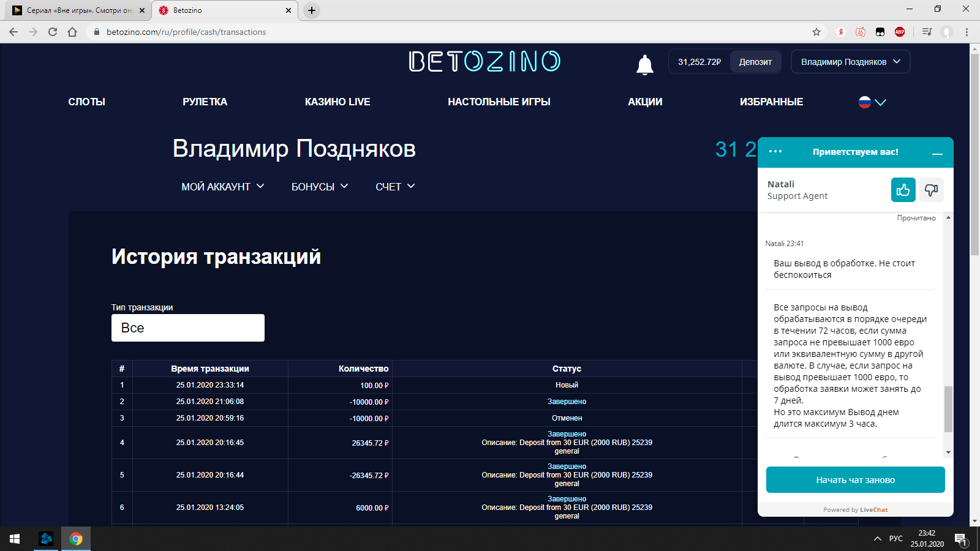Open the taskbar clock showing 23:42
The height and width of the screenshot is (551, 980).
tap(927, 539)
